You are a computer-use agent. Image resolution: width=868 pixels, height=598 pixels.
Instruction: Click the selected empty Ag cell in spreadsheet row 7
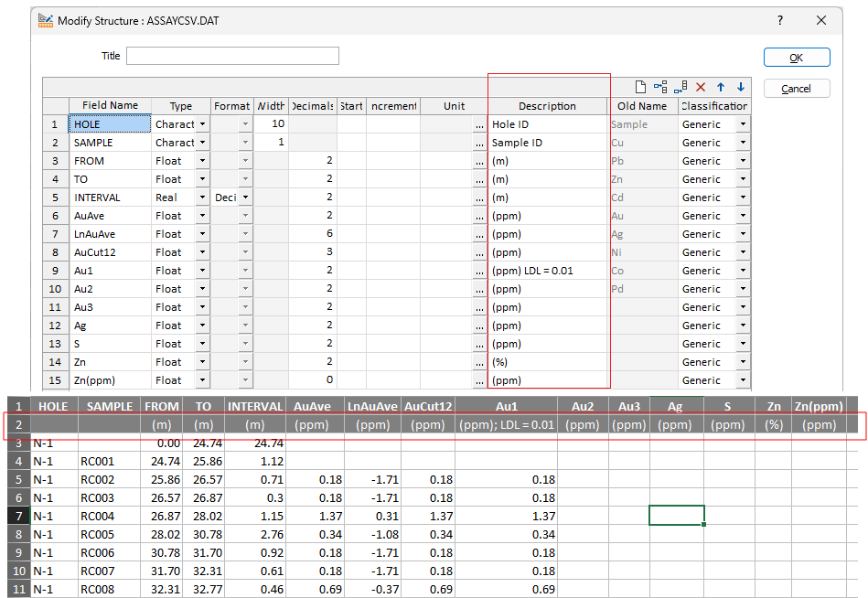(x=677, y=516)
